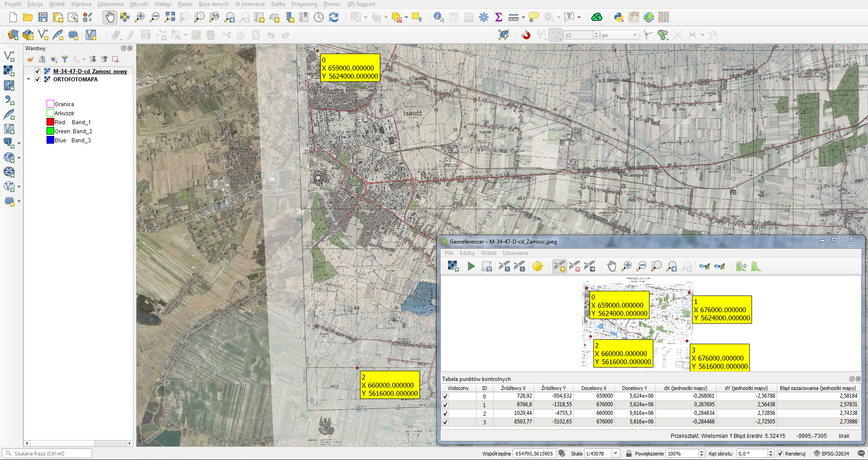The height and width of the screenshot is (460, 868).
Task: Open the Python console
Action: click(618, 17)
